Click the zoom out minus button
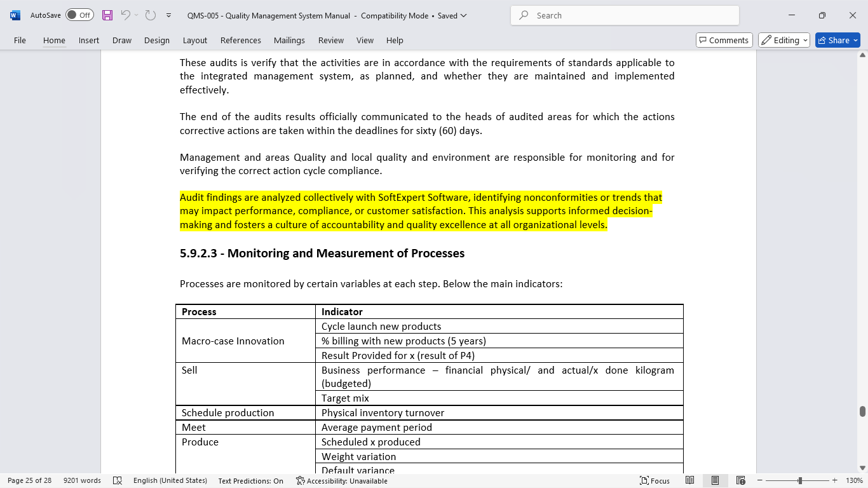This screenshot has width=868, height=488. 759,481
